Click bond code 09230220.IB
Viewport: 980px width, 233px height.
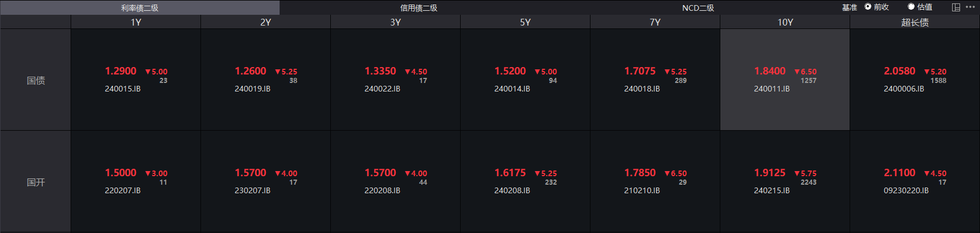(x=906, y=190)
